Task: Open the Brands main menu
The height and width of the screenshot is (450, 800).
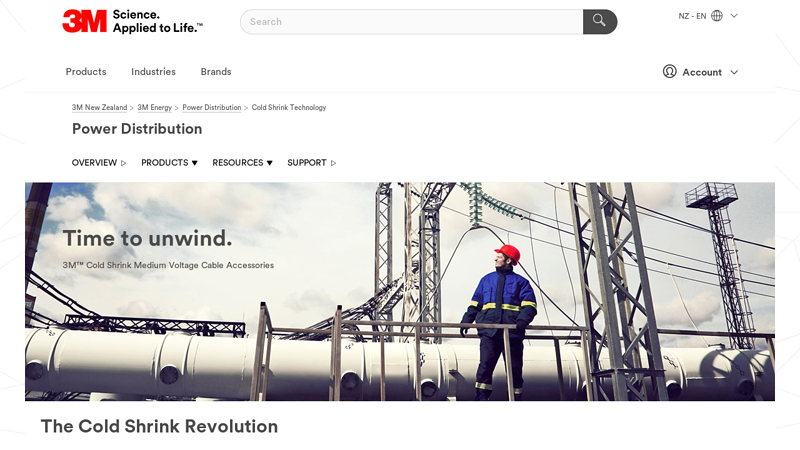Action: pyautogui.click(x=216, y=72)
